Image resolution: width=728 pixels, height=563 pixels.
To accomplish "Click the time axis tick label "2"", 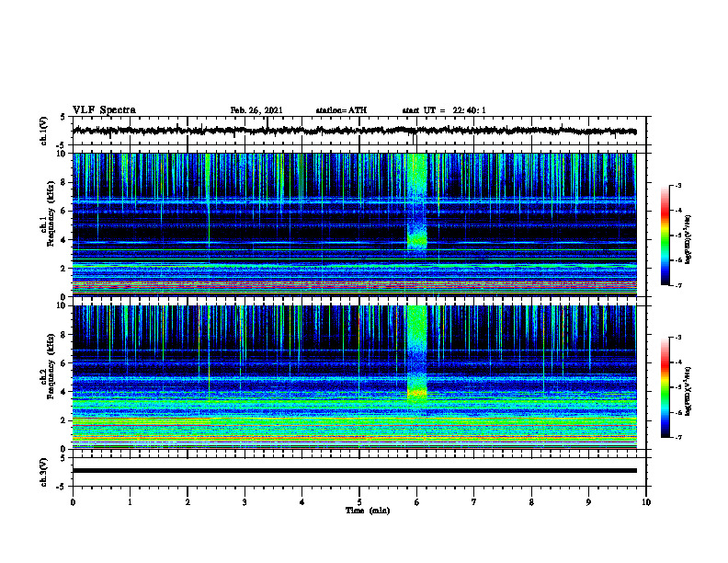I will tap(188, 502).
